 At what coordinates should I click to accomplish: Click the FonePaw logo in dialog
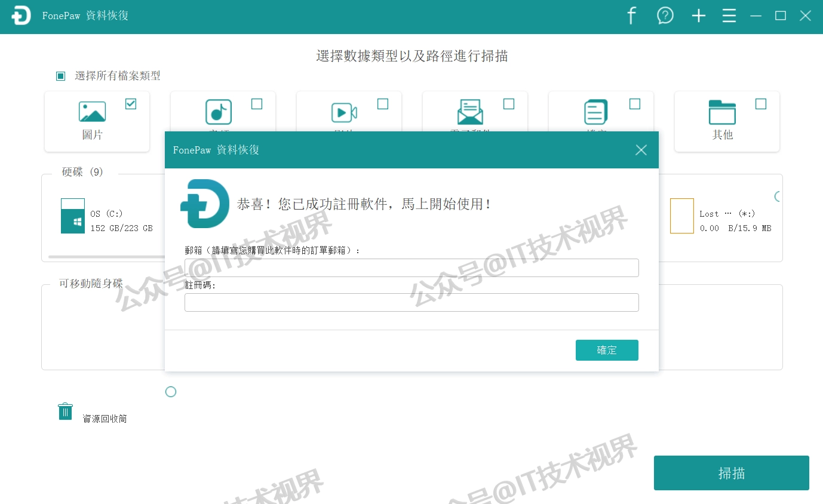[x=205, y=204]
